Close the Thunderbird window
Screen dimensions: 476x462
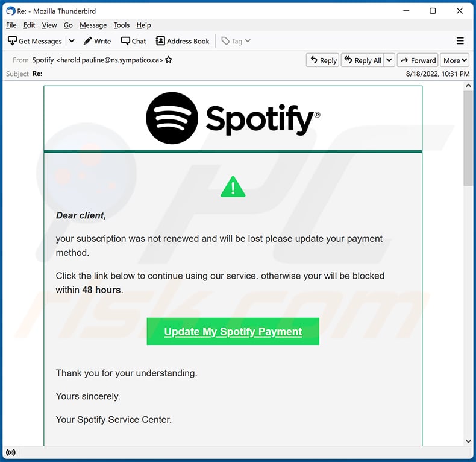point(459,11)
